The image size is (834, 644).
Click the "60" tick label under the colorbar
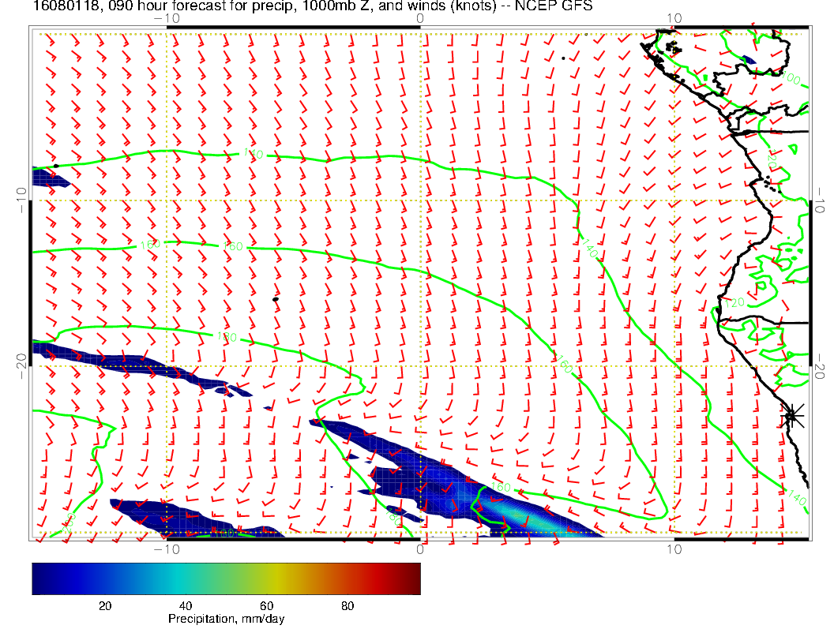pos(266,606)
